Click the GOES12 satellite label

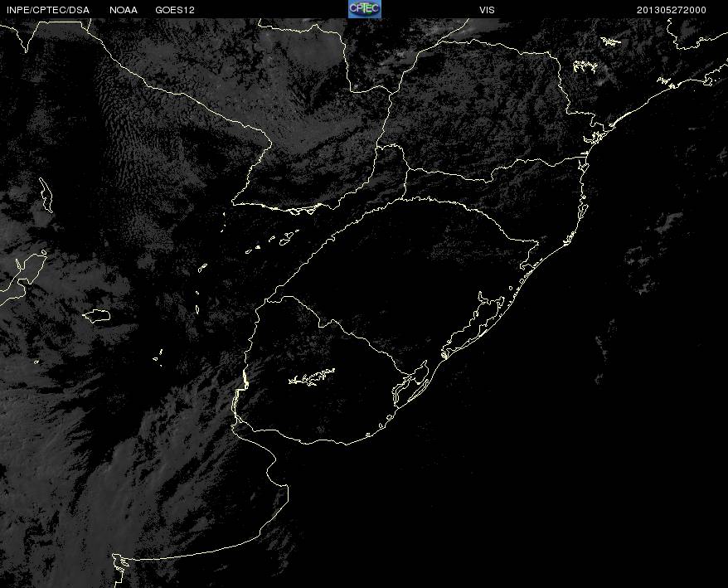click(x=174, y=10)
